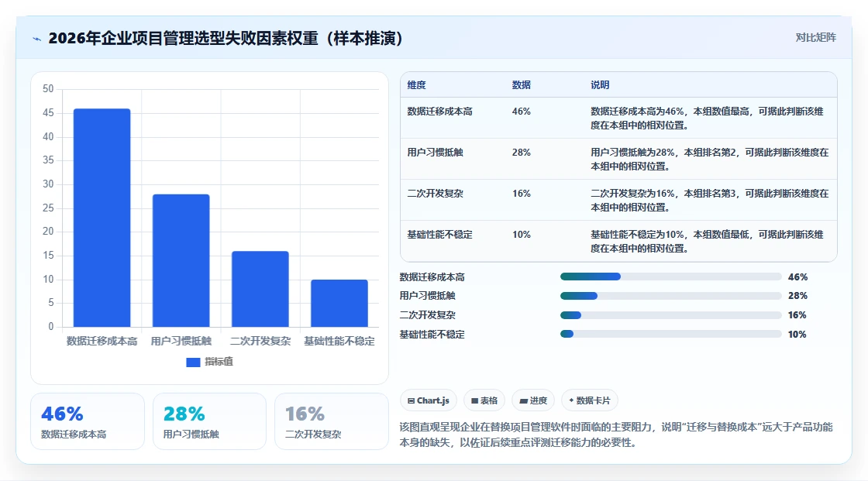Click the dashboard title starting with 2026年企业项目管理
The height and width of the screenshot is (481, 868).
point(226,38)
